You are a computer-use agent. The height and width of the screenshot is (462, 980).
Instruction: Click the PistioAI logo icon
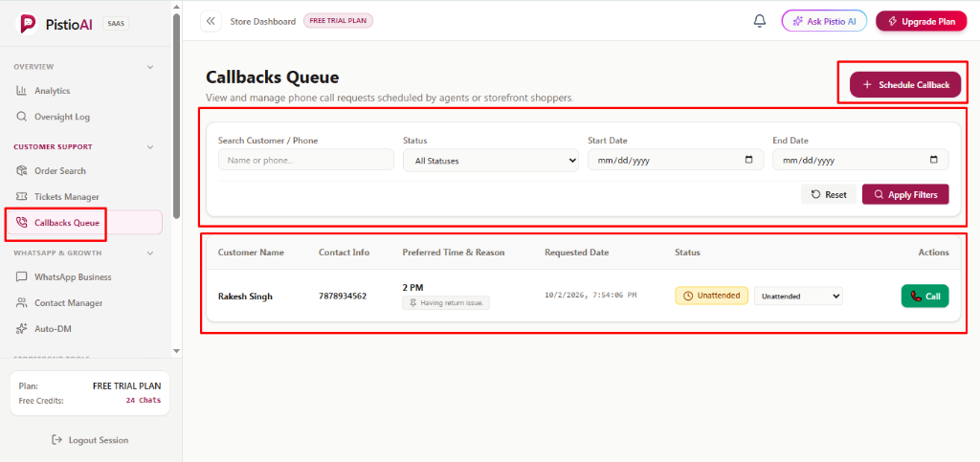coord(27,24)
